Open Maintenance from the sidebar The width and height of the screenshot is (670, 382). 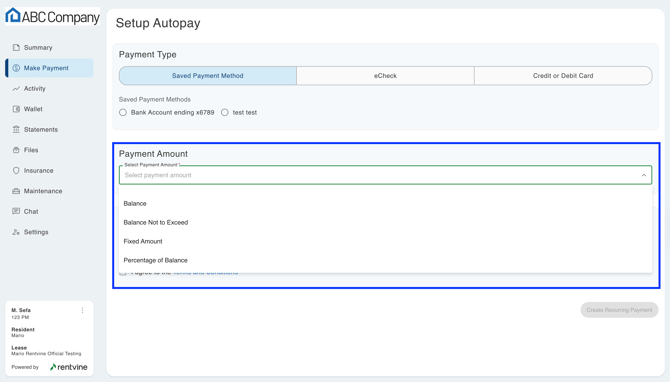(50, 191)
